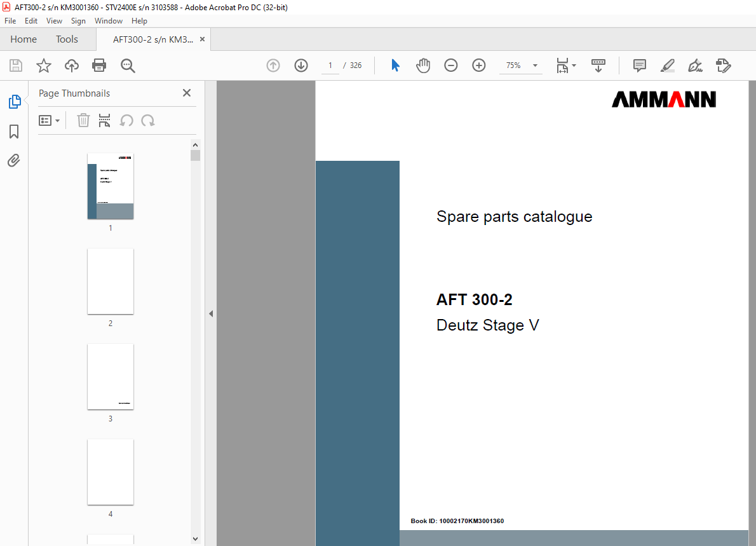Open the File menu
Image resolution: width=756 pixels, height=546 pixels.
pos(10,21)
